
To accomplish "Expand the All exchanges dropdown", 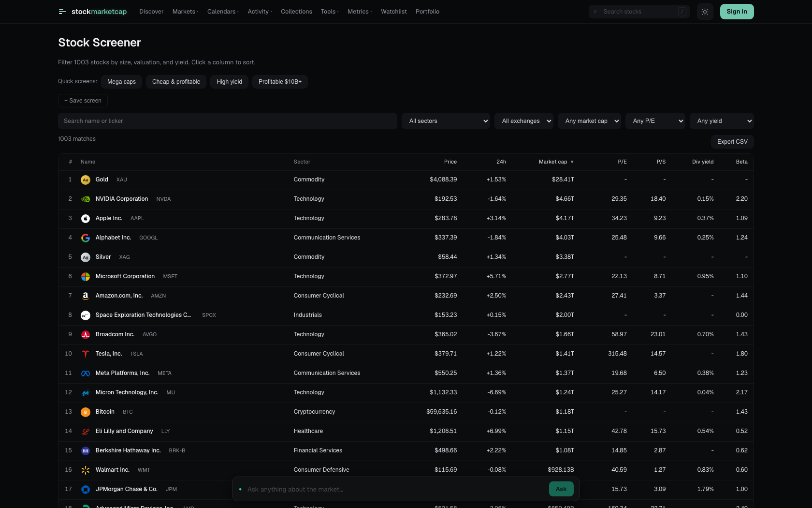I will [x=523, y=121].
